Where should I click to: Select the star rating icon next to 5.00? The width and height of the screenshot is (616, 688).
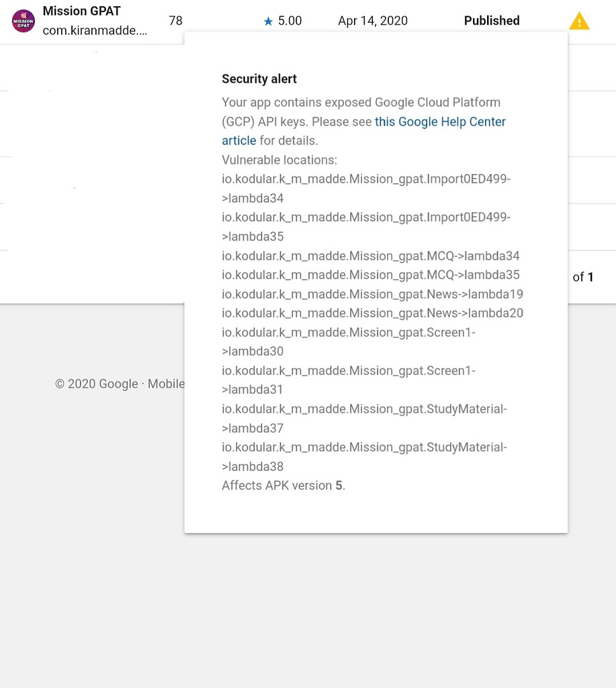tap(268, 21)
